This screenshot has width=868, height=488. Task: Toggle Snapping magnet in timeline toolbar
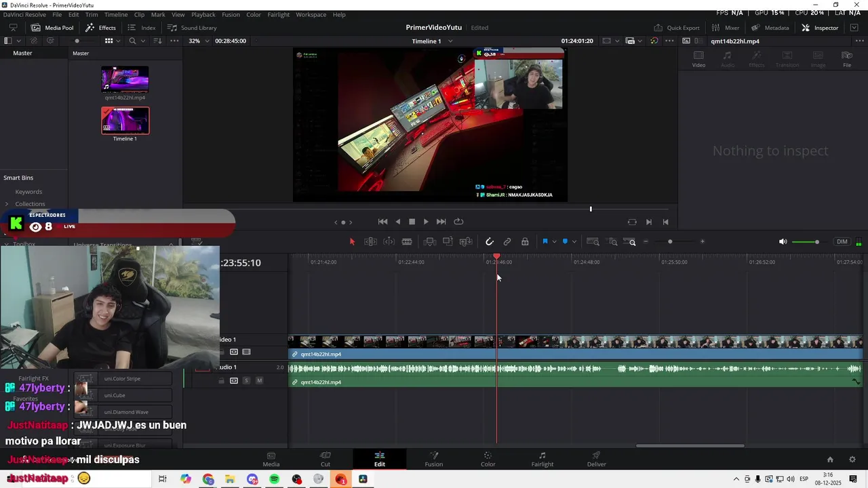pyautogui.click(x=490, y=242)
